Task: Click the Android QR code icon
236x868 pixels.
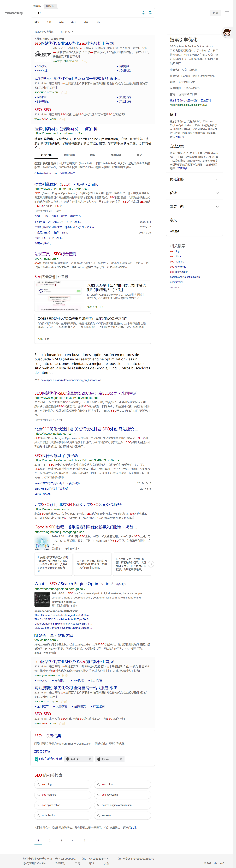Action: point(90,759)
